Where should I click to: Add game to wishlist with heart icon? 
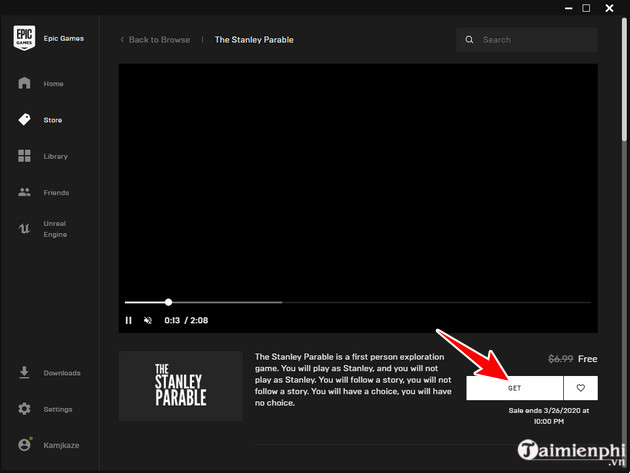581,388
